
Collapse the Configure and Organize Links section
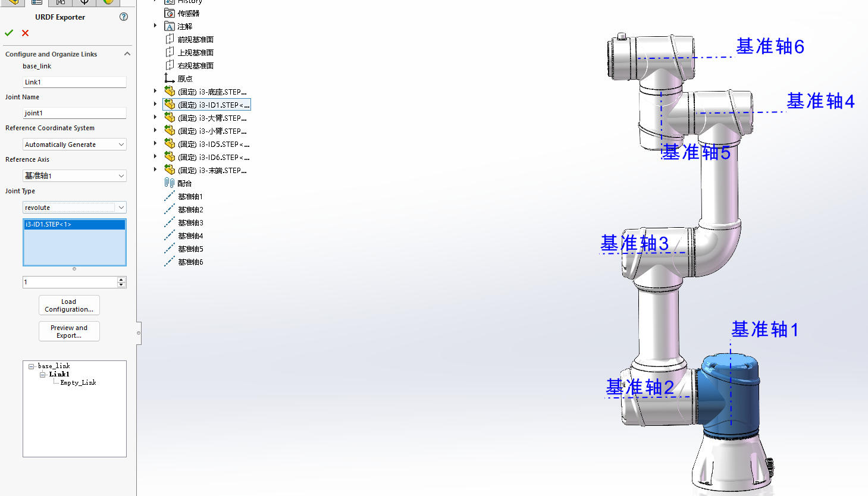(127, 54)
